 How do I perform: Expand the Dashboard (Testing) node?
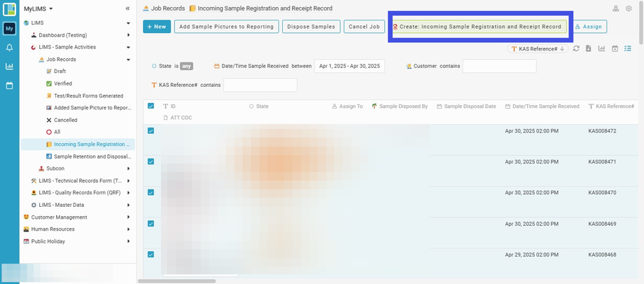coord(128,35)
